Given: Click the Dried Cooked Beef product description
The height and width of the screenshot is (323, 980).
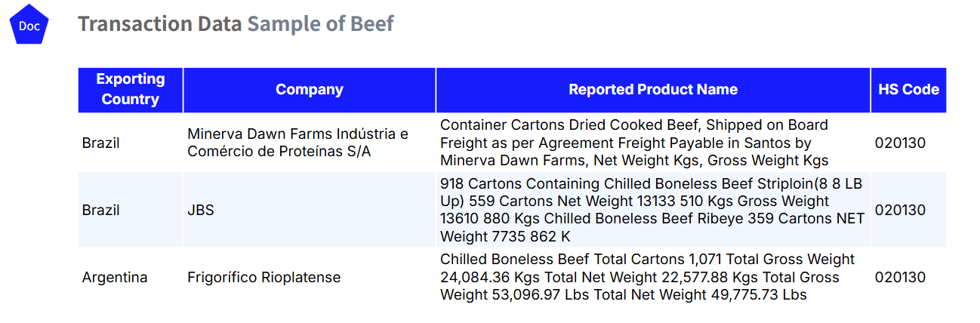Looking at the screenshot, I should tap(634, 143).
